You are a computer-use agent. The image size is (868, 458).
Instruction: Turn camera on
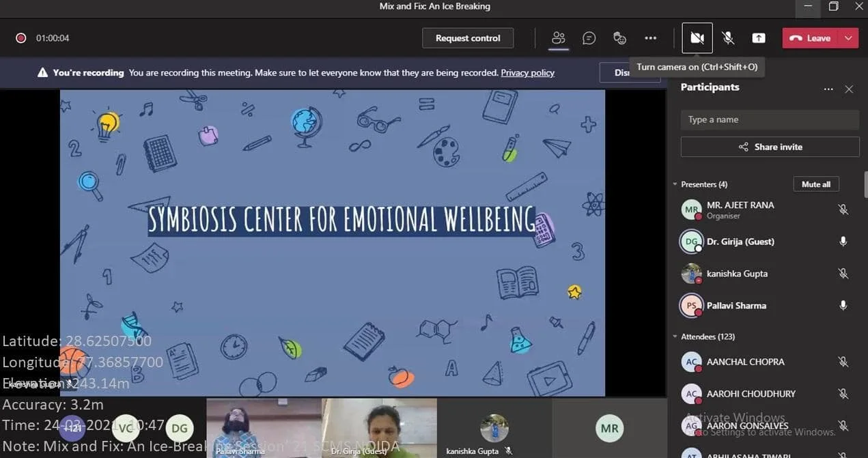[697, 38]
